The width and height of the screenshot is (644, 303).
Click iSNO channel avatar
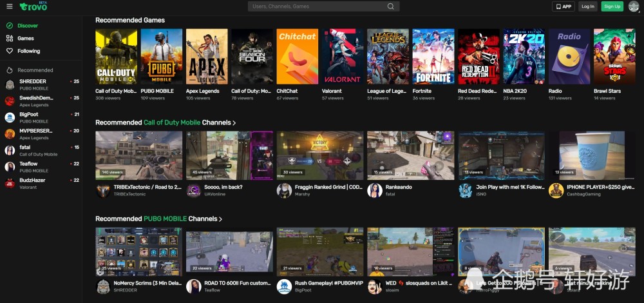(x=466, y=190)
